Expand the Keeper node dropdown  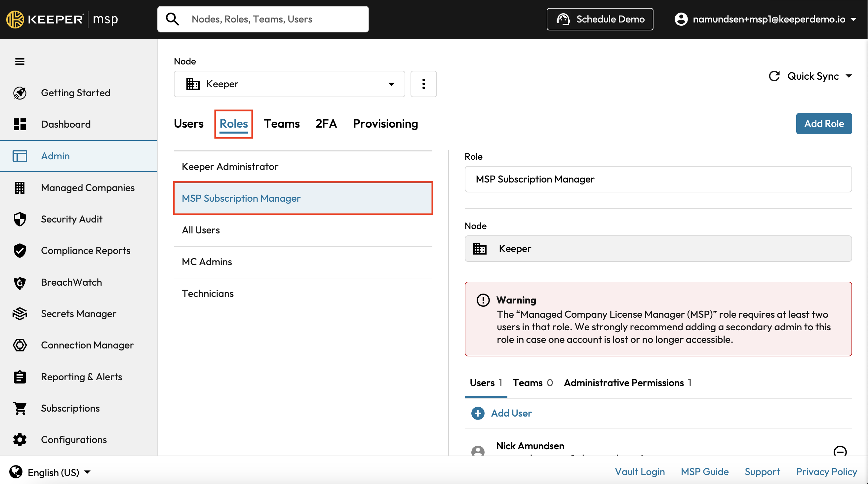click(391, 84)
